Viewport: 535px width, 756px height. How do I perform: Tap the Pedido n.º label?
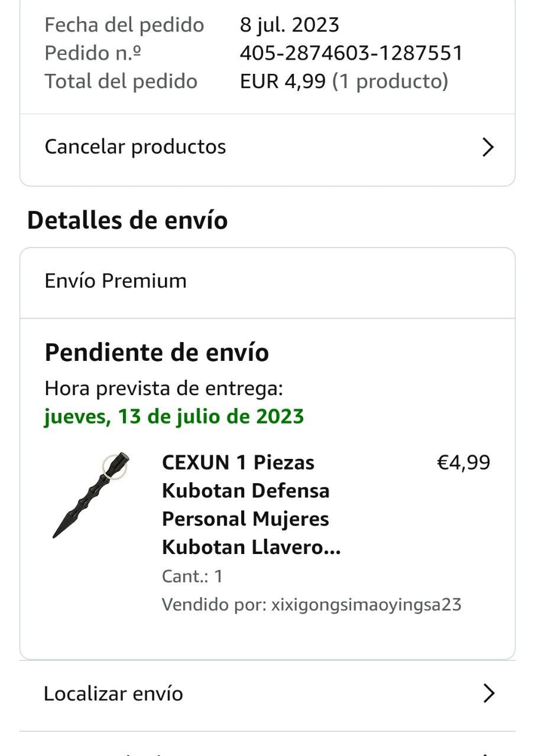tap(93, 53)
